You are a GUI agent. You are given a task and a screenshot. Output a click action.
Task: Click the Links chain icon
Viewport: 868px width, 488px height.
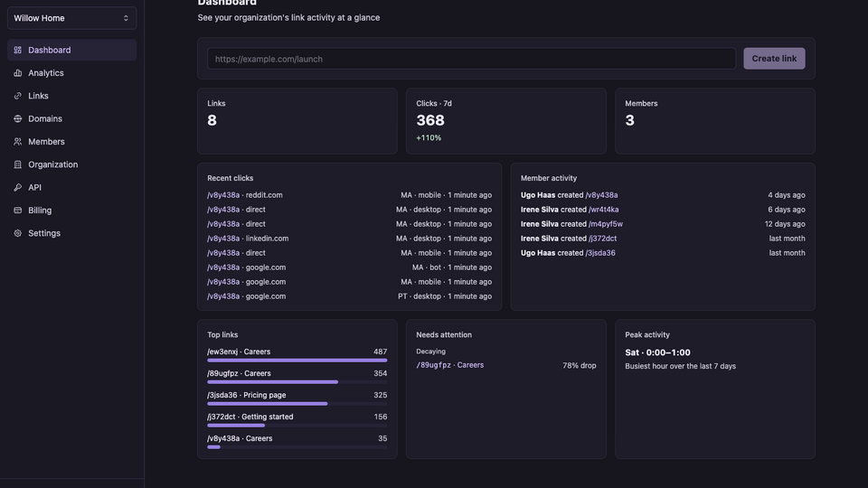(18, 96)
